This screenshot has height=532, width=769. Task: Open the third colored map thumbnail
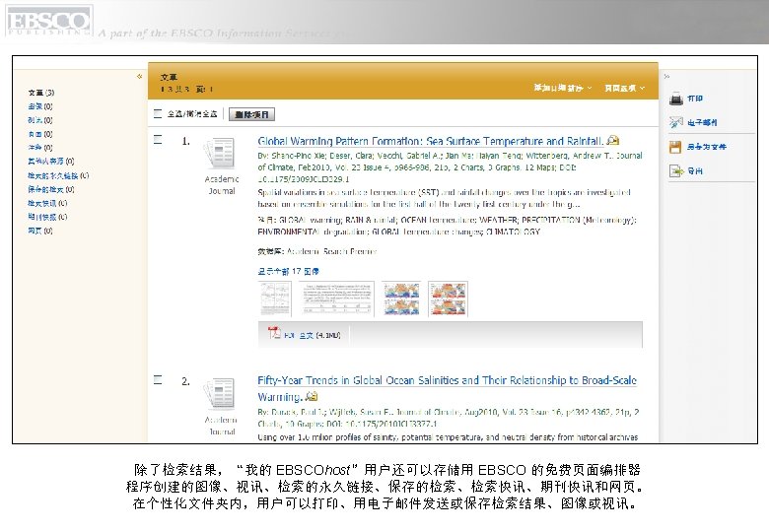[401, 299]
